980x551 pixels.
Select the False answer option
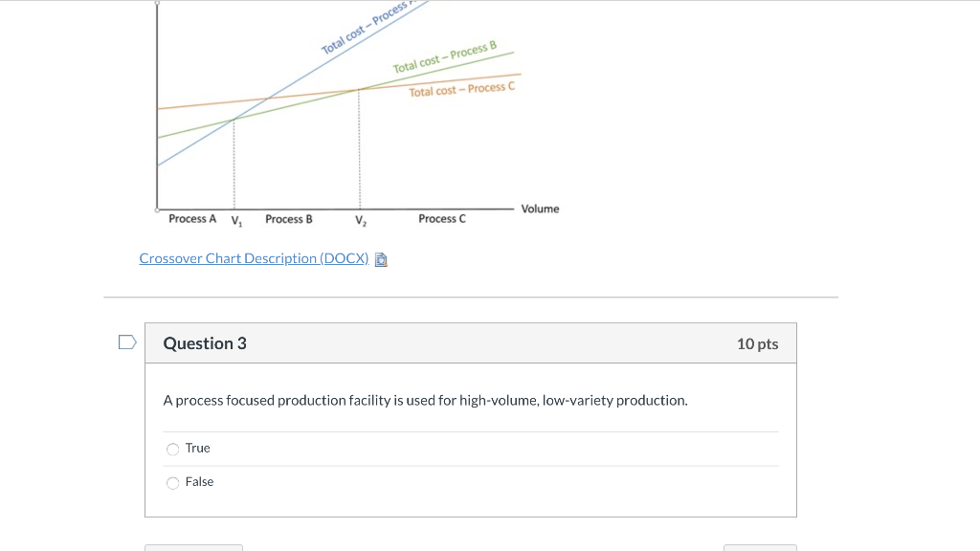coord(173,482)
